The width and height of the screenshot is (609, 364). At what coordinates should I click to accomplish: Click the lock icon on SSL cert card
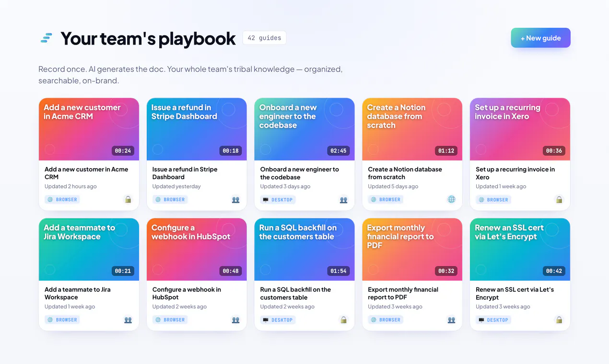pyautogui.click(x=559, y=319)
